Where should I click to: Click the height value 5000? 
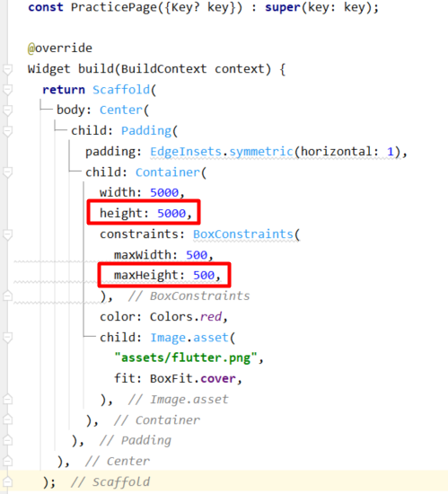tap(171, 213)
